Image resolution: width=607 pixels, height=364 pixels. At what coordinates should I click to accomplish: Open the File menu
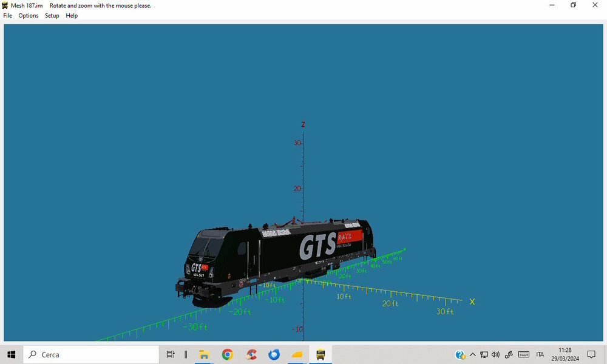[x=7, y=16]
